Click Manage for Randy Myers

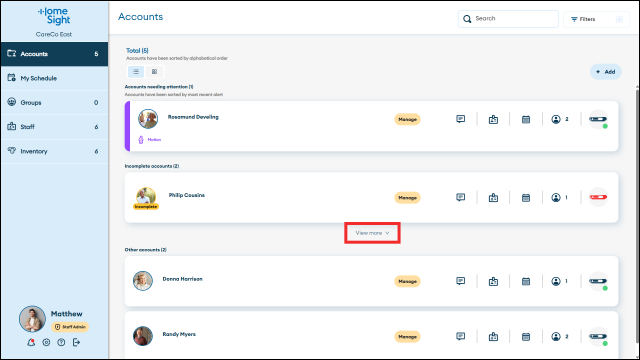(407, 337)
